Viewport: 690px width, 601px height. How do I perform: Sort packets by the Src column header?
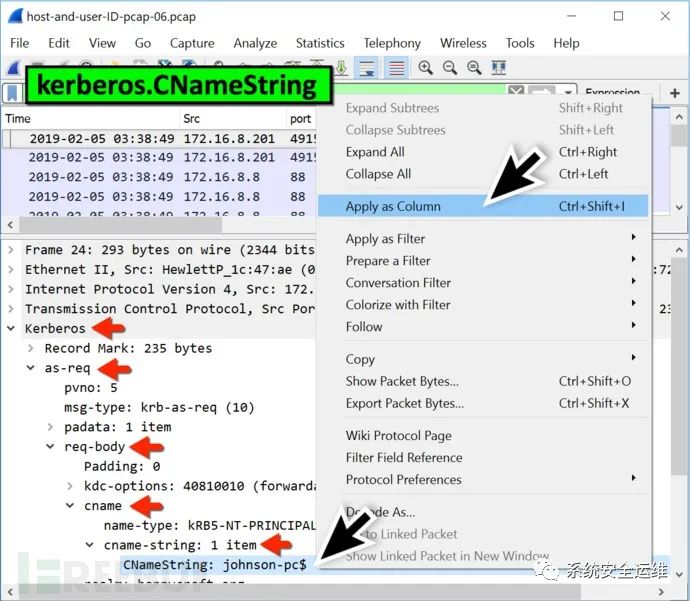233,119
